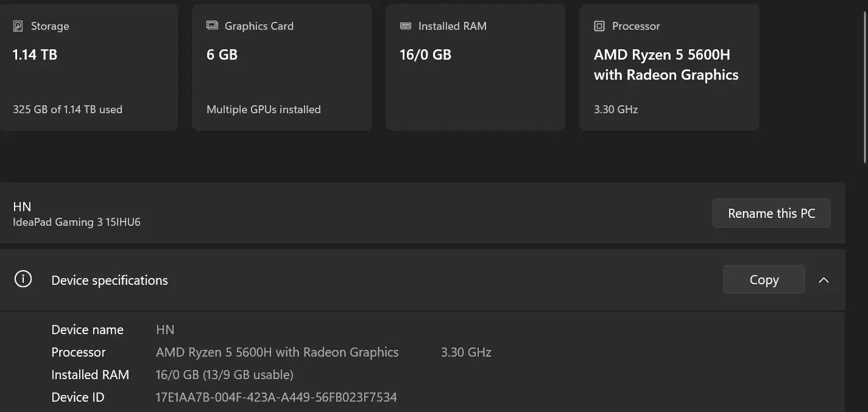Click the IdeaPad Gaming 3 15IHU6 model text
This screenshot has height=412, width=868.
click(x=77, y=222)
